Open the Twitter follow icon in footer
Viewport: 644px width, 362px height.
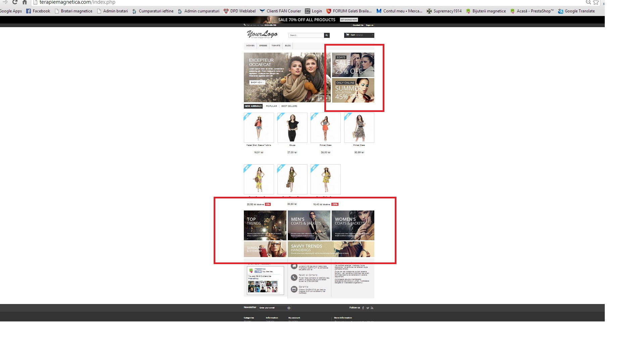click(368, 308)
